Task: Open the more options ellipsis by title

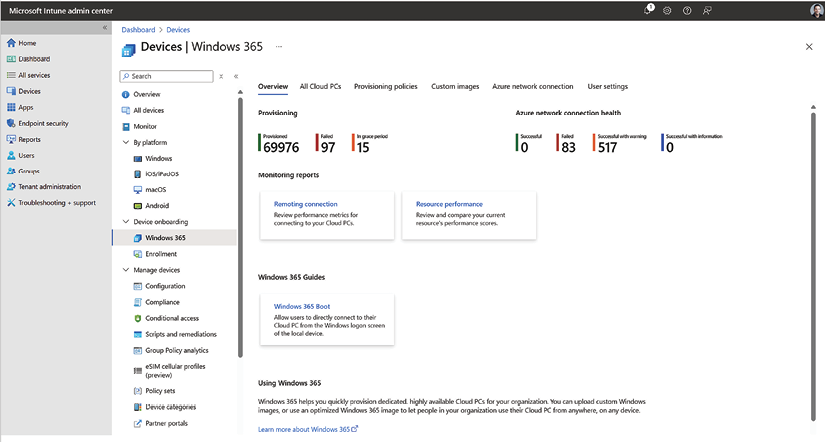Action: pyautogui.click(x=279, y=47)
